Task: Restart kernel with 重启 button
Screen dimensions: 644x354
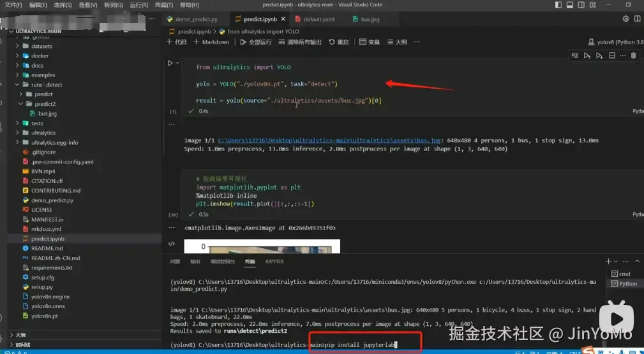Action: point(339,42)
